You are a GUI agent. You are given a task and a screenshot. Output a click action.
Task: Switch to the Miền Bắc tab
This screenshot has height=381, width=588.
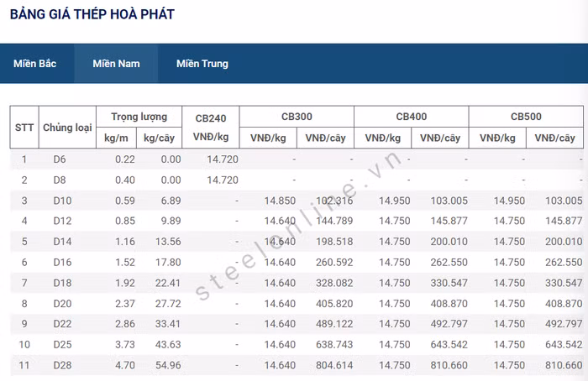35,64
